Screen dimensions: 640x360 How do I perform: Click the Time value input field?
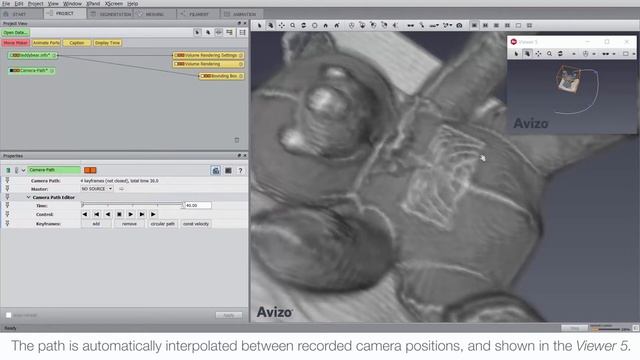point(198,205)
